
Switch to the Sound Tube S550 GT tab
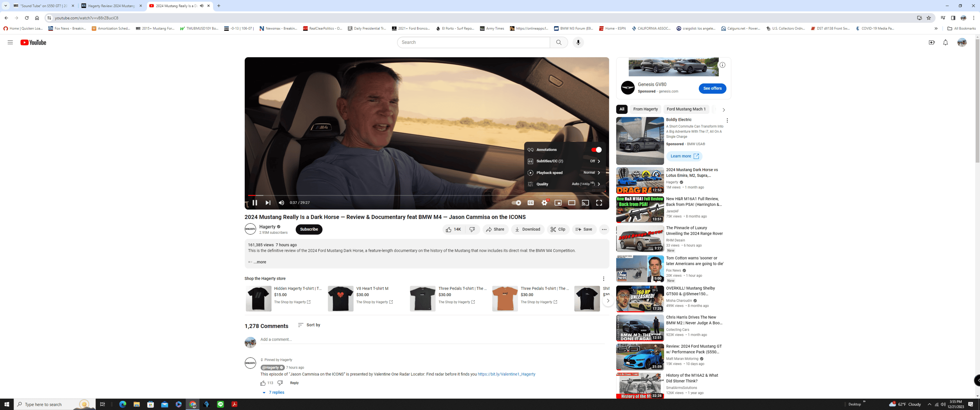[43, 6]
